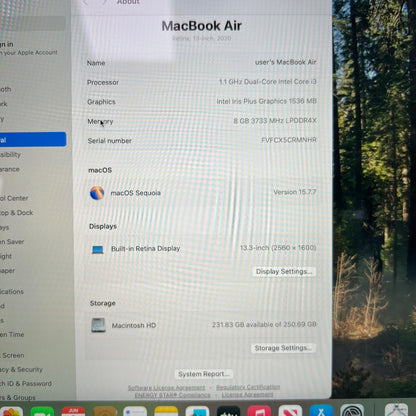Launch the App Store from the Dock

point(321,412)
